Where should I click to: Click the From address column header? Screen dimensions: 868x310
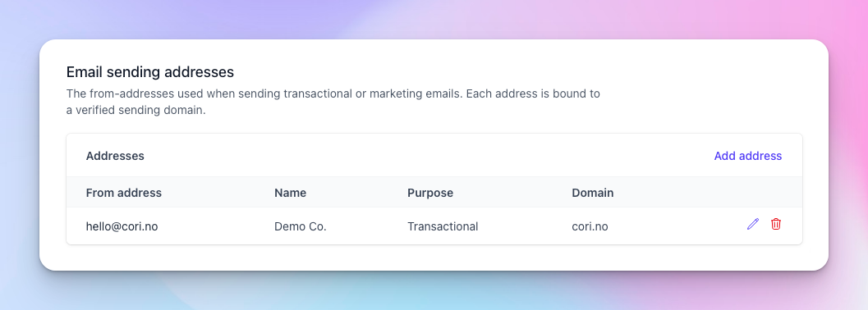[x=124, y=193]
